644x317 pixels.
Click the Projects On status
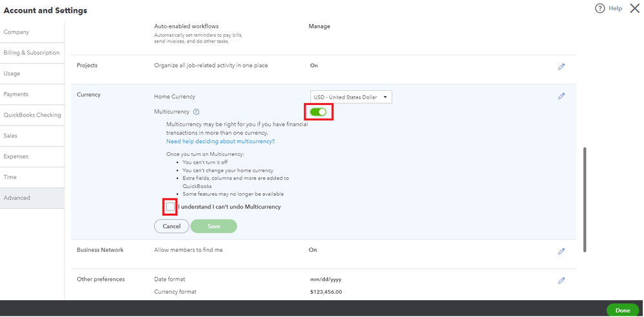tap(314, 66)
